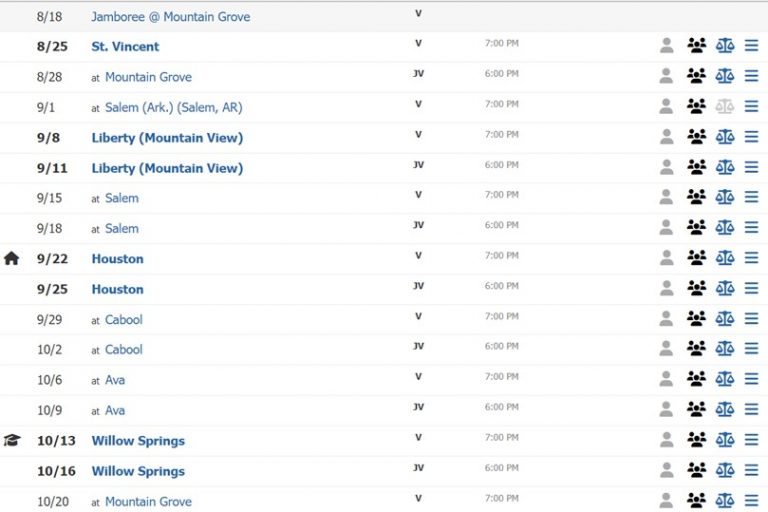Open hamburger menu for 9/11 Liberty game

pos(751,167)
